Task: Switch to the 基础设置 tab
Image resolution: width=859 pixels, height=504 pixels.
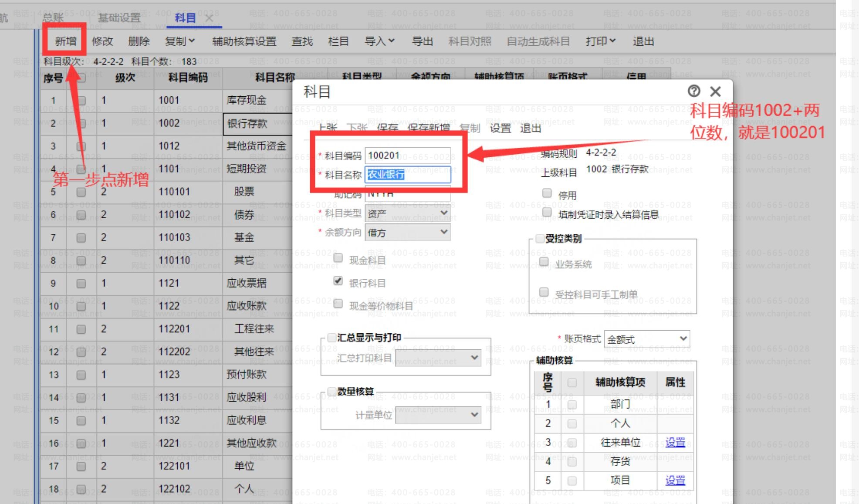Action: 119,18
